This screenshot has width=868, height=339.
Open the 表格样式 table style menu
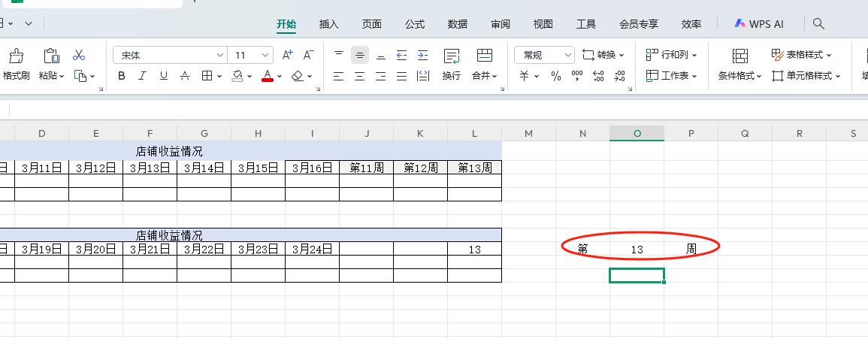tap(801, 55)
